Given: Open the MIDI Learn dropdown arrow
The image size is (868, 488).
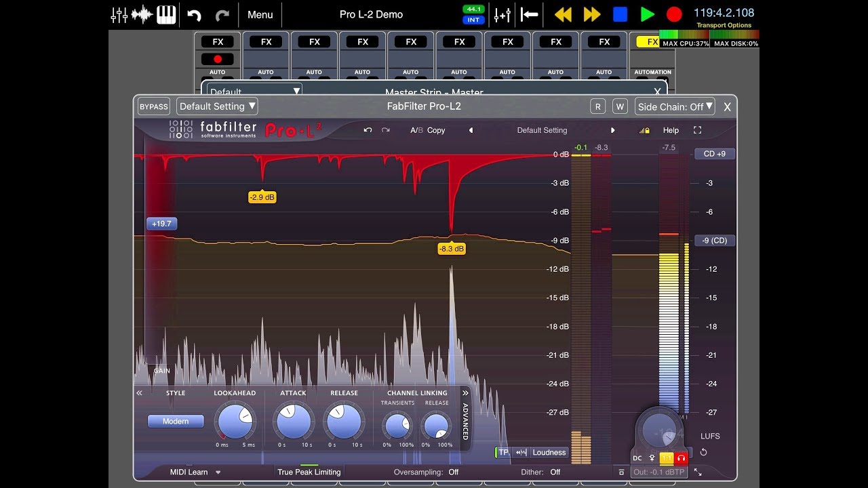Looking at the screenshot, I should point(218,472).
